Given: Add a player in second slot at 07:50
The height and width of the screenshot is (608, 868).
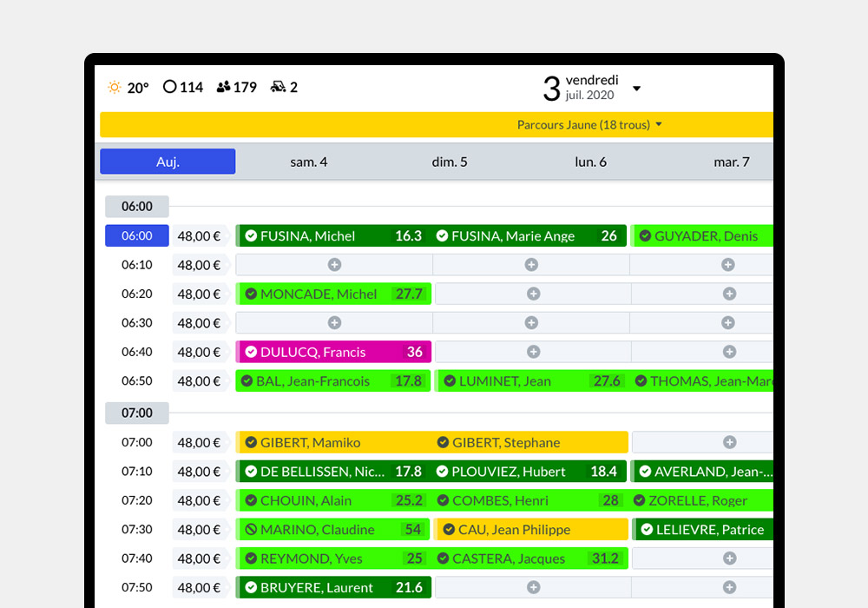Looking at the screenshot, I should [534, 587].
